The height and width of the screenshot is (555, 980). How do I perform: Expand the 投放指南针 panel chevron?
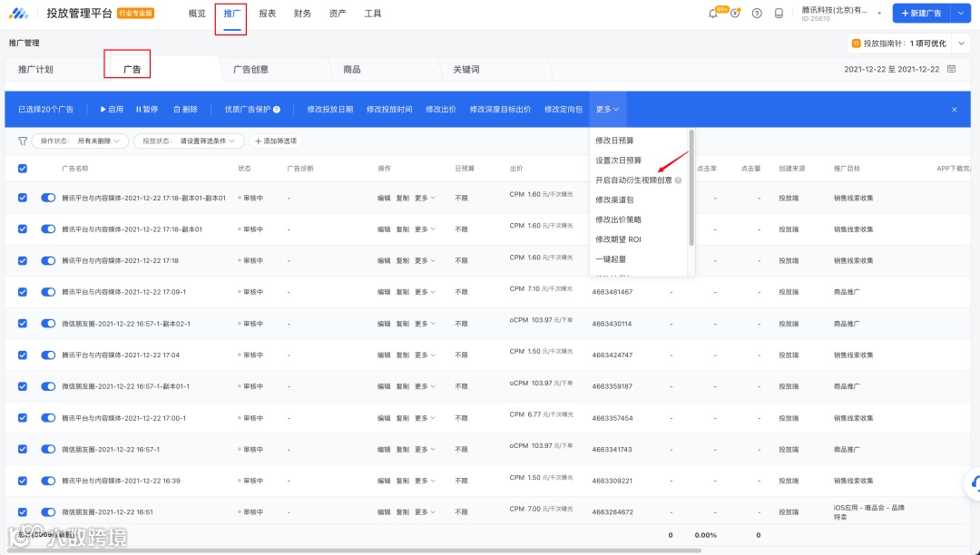(x=961, y=44)
